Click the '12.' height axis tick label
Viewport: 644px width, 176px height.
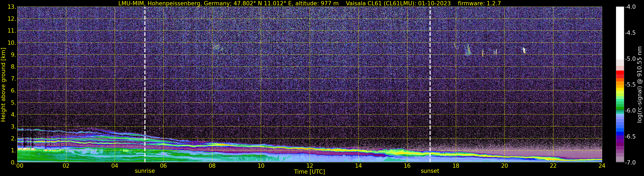[x=12, y=19]
